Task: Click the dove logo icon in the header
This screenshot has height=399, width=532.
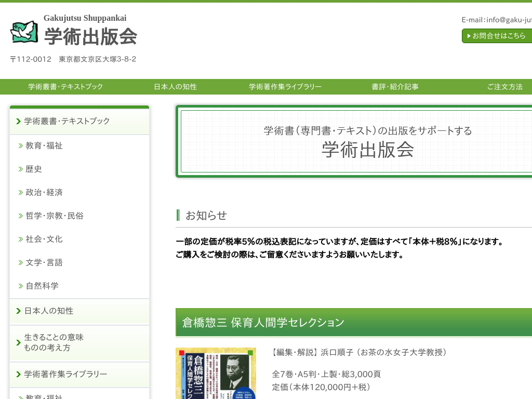Action: [24, 32]
